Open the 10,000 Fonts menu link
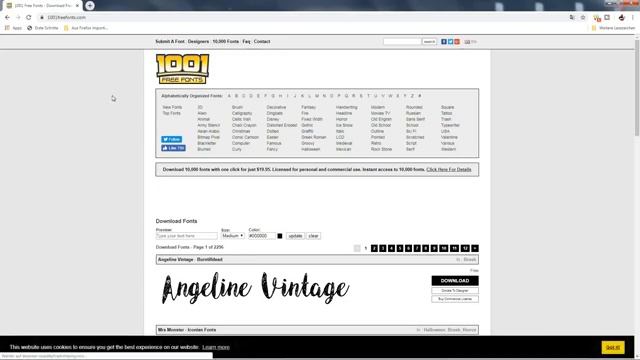Screen dimensions: 640x360 [x=226, y=42]
